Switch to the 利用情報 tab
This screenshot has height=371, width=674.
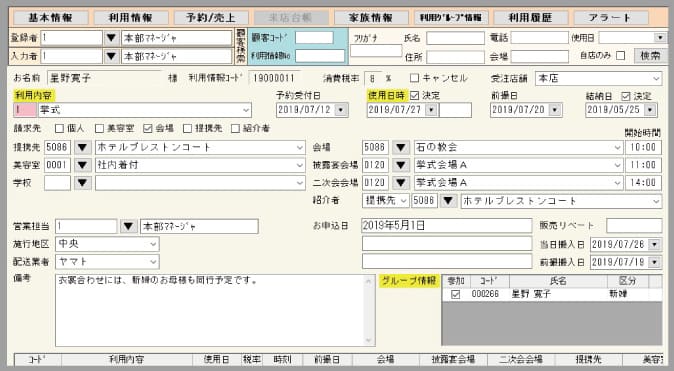[x=131, y=18]
